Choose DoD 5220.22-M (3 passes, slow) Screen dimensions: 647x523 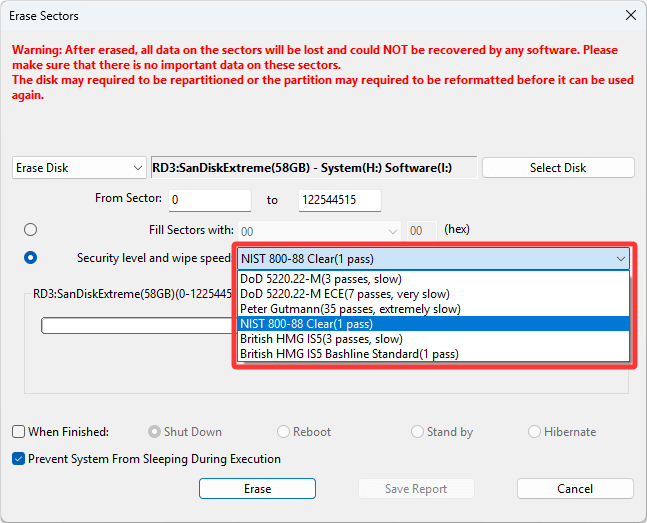click(x=322, y=279)
